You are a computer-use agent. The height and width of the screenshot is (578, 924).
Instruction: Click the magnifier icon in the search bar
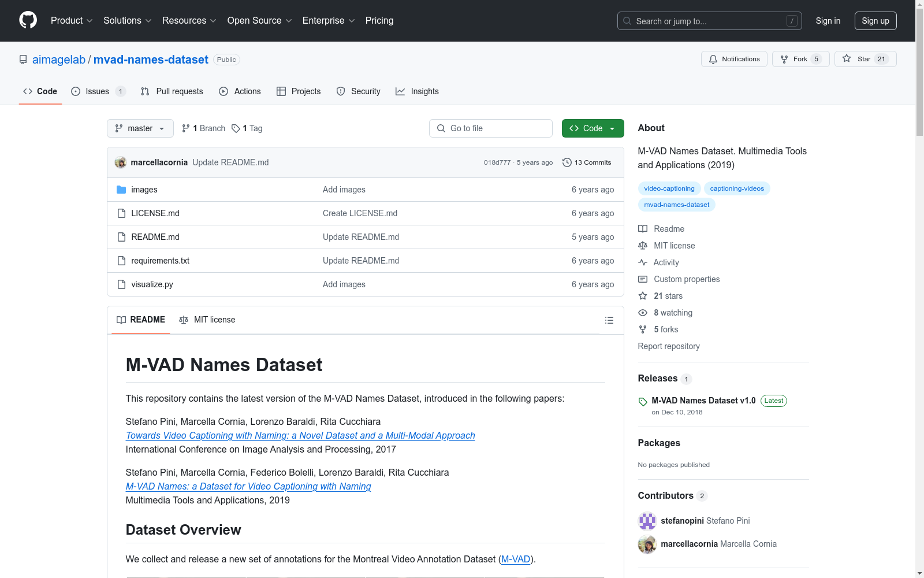pos(627,21)
